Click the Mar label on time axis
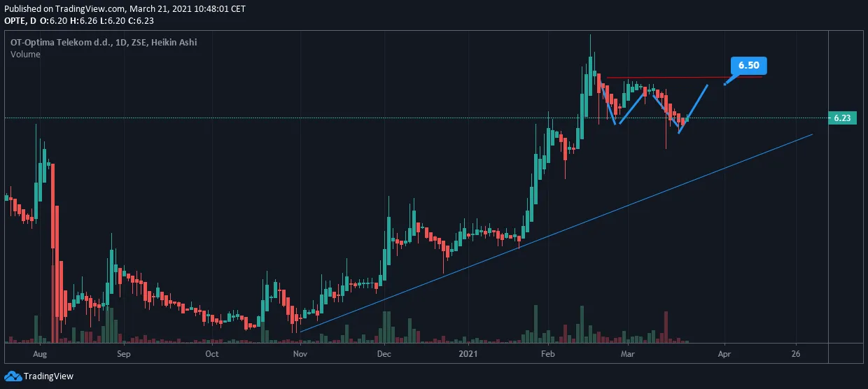 pos(627,354)
